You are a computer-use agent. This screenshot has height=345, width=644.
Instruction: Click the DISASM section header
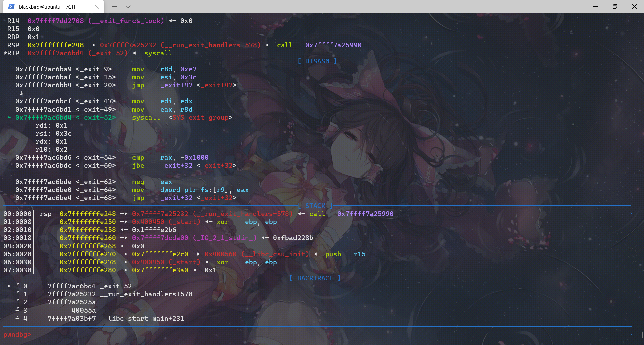point(317,61)
